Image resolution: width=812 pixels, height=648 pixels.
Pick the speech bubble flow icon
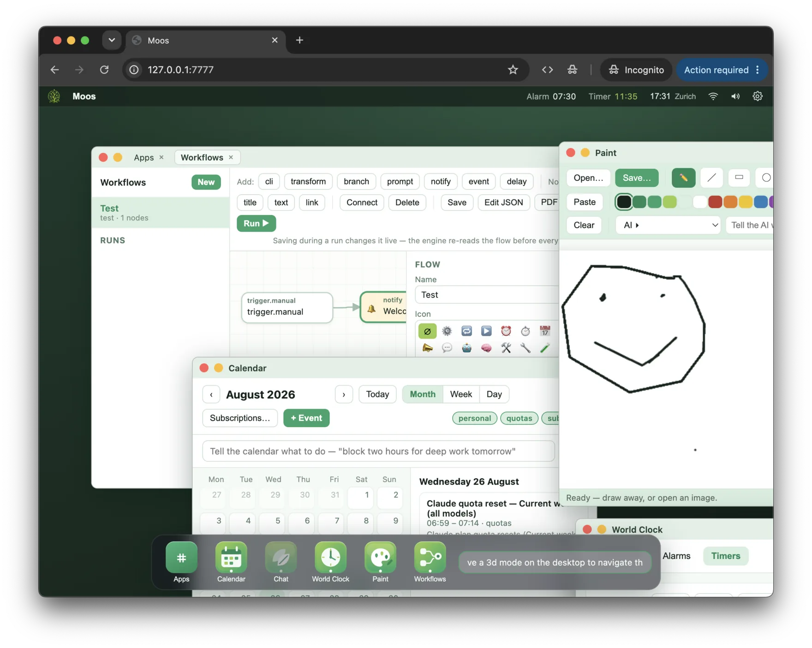pyautogui.click(x=447, y=348)
